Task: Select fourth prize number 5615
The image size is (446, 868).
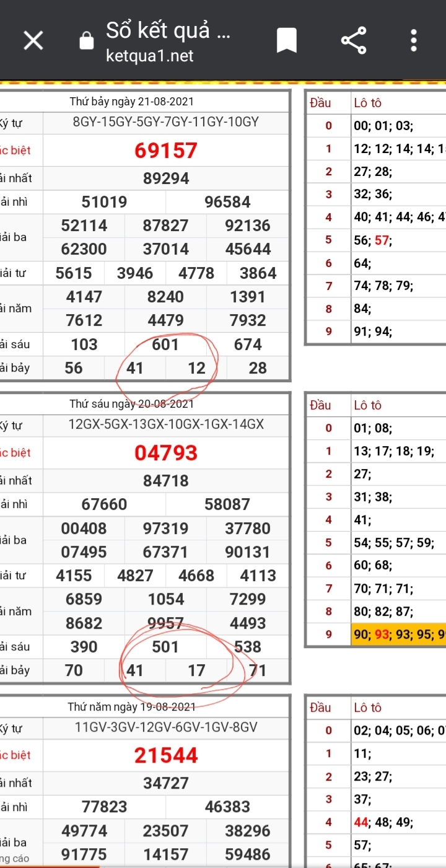Action: pos(74,273)
